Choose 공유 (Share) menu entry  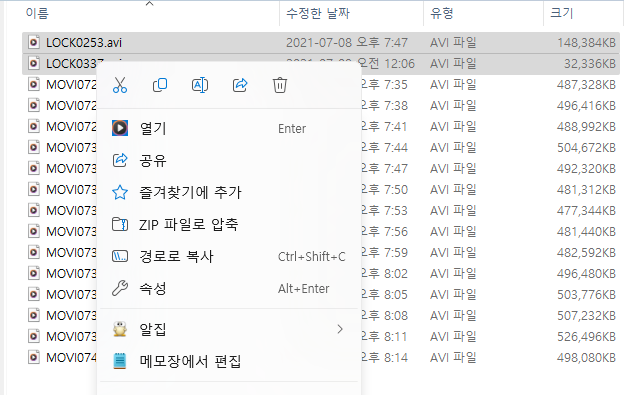pyautogui.click(x=229, y=160)
